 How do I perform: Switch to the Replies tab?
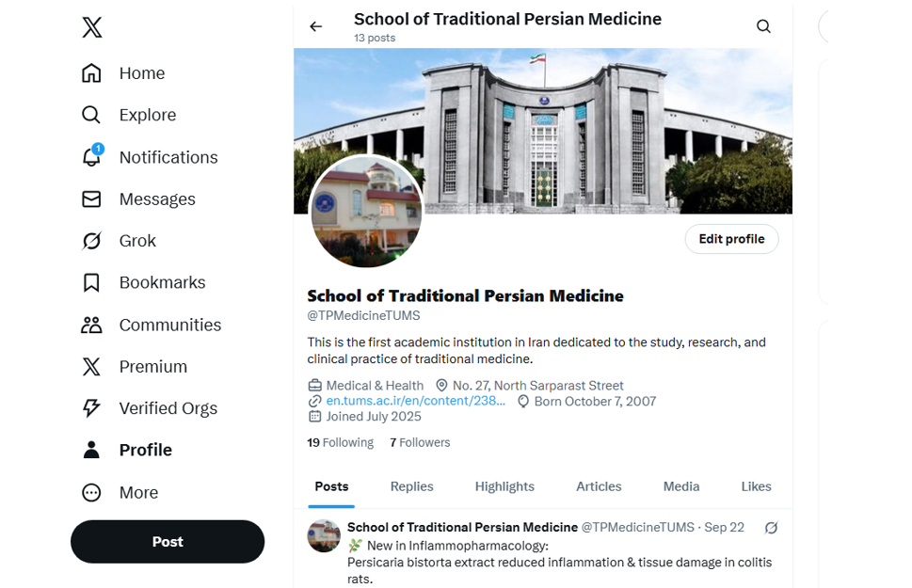pos(411,486)
